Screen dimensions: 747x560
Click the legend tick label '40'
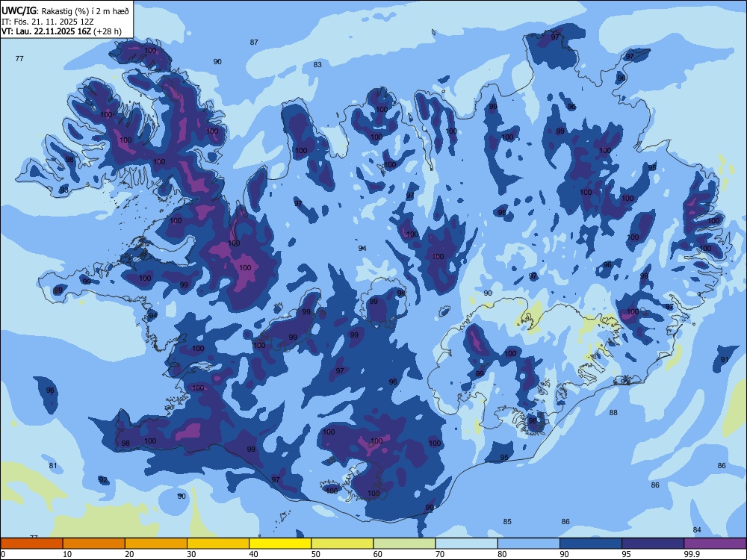tap(253, 554)
